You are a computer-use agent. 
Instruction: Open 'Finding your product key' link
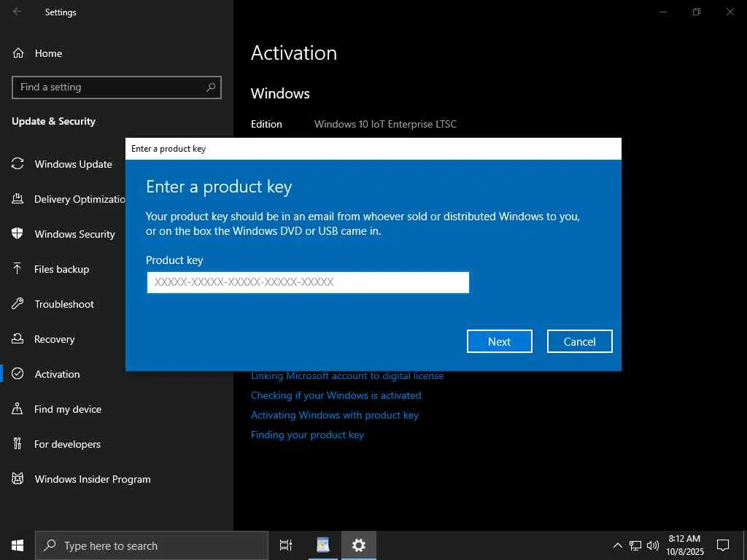coord(307,435)
